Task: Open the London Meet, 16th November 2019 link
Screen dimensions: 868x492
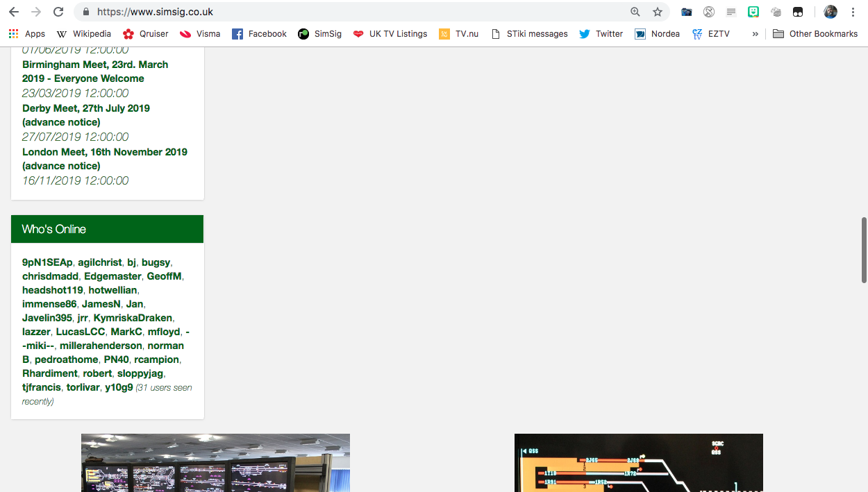Action: (105, 159)
